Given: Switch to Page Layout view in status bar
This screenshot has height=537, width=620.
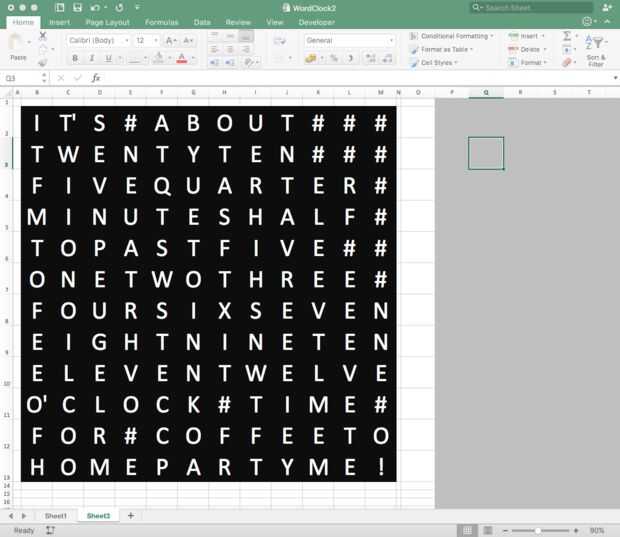Looking at the screenshot, I should 488,530.
